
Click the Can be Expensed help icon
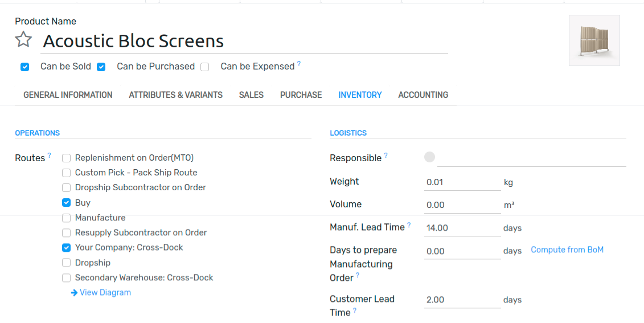point(299,64)
